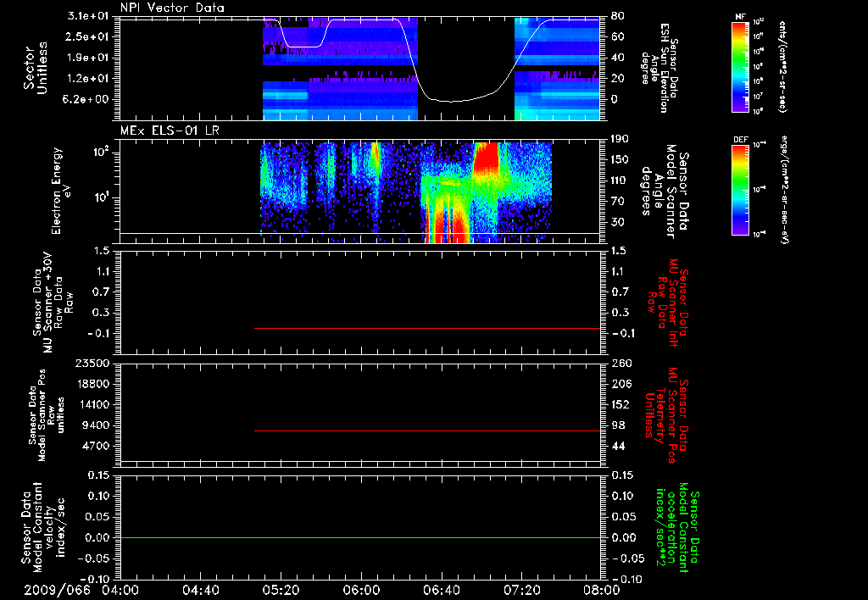Click the '40' sun elevation tick label
This screenshot has width=868, height=600.
(x=618, y=58)
